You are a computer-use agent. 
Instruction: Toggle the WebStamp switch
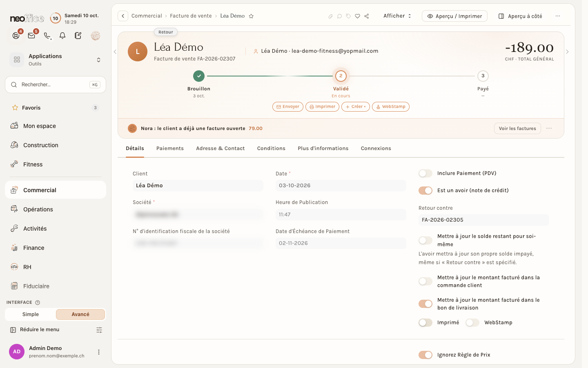point(472,323)
